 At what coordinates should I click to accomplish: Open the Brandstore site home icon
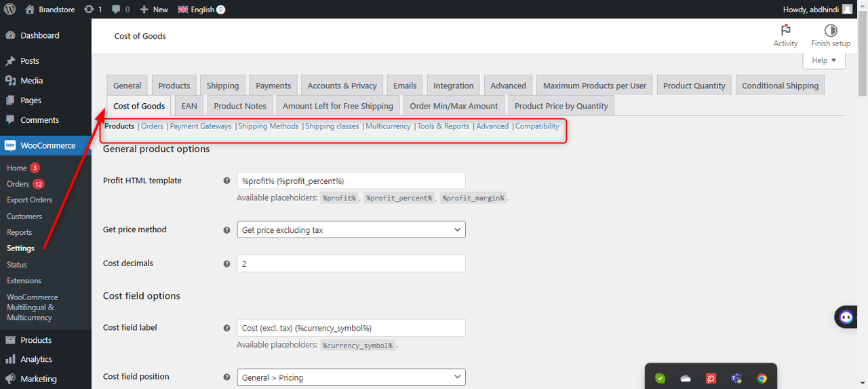(x=29, y=10)
